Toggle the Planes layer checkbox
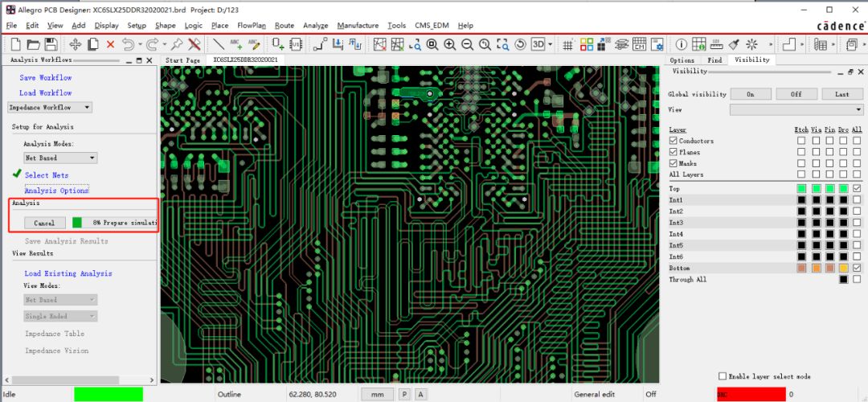This screenshot has width=868, height=402. (674, 152)
